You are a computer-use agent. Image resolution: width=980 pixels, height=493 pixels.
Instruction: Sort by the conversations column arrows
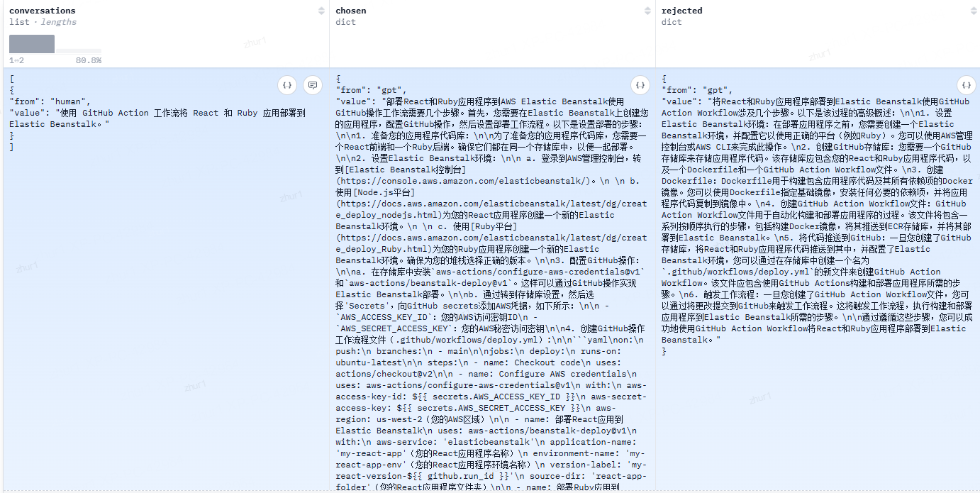tap(321, 11)
